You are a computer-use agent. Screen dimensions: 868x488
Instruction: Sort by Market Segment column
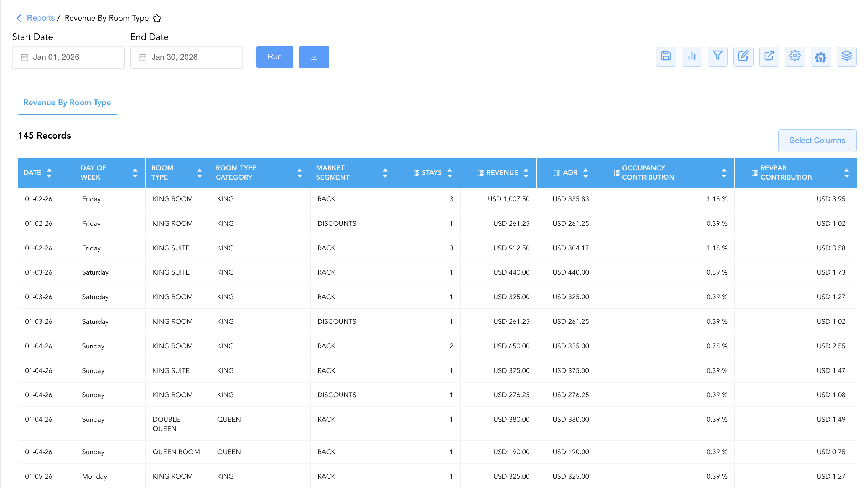tap(385, 173)
